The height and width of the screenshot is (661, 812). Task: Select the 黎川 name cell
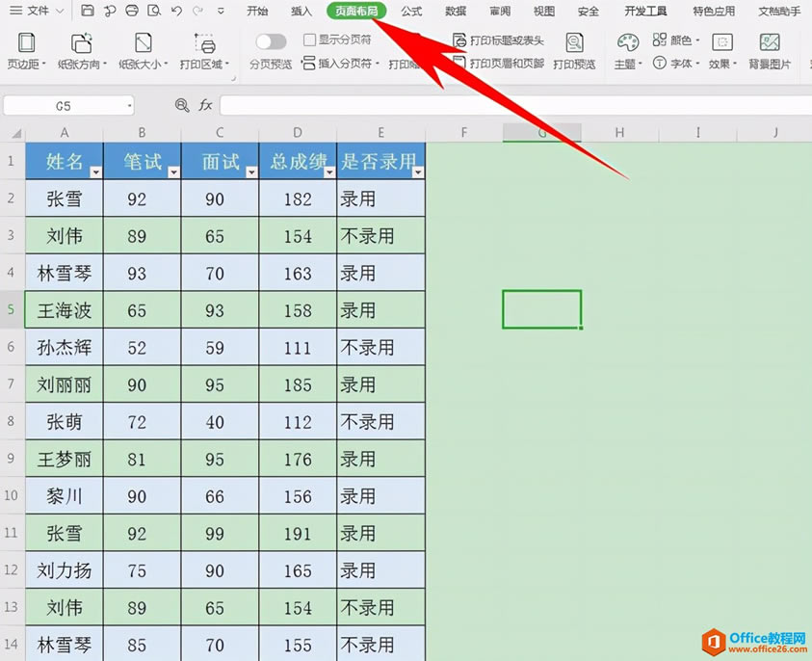(65, 495)
